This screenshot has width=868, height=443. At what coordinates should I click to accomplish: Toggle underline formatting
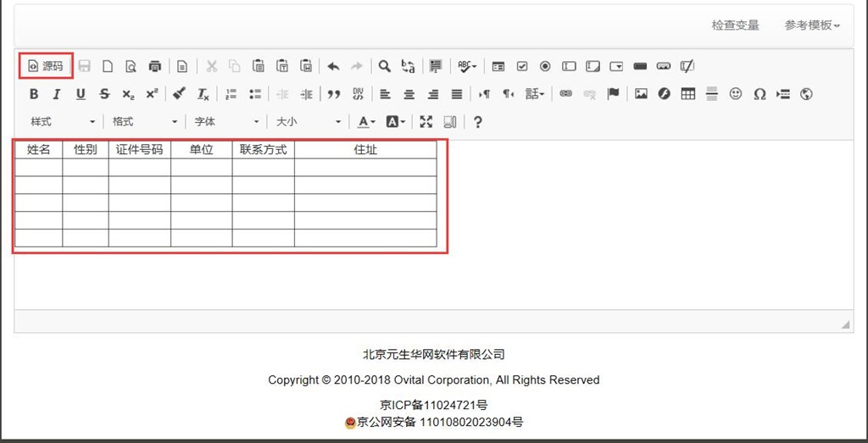point(81,94)
